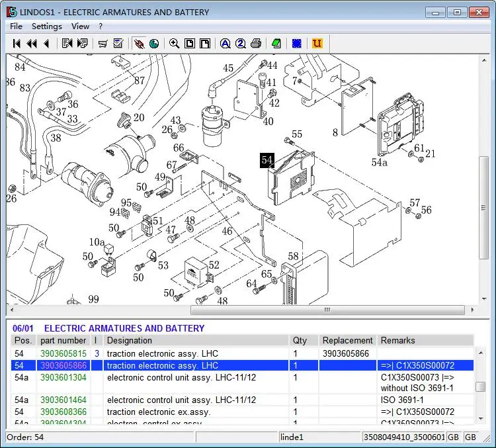Click parts table scrollbar thumb
The height and width of the screenshot is (448, 496).
481,386
